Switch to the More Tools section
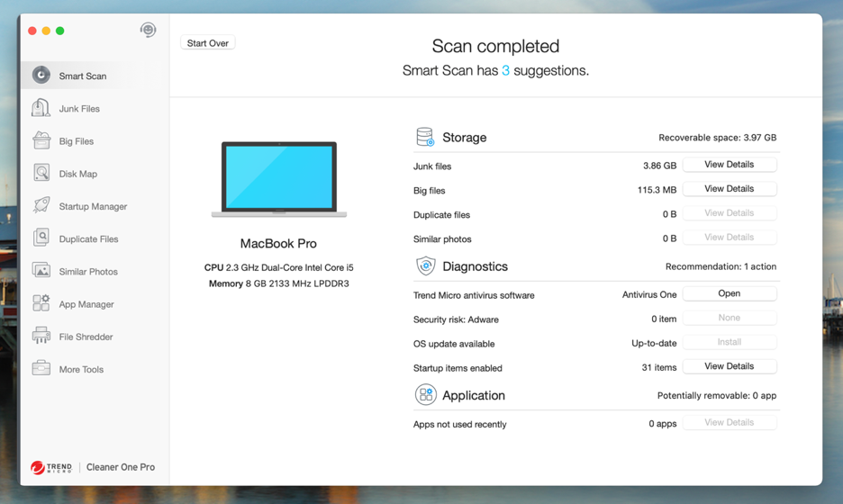The height and width of the screenshot is (504, 843). click(x=81, y=369)
